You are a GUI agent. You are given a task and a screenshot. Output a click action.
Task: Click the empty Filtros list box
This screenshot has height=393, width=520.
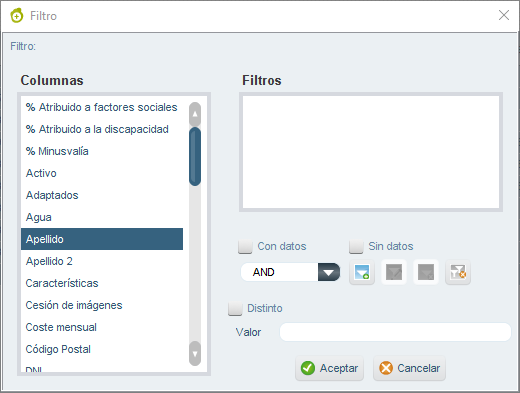[x=371, y=152]
